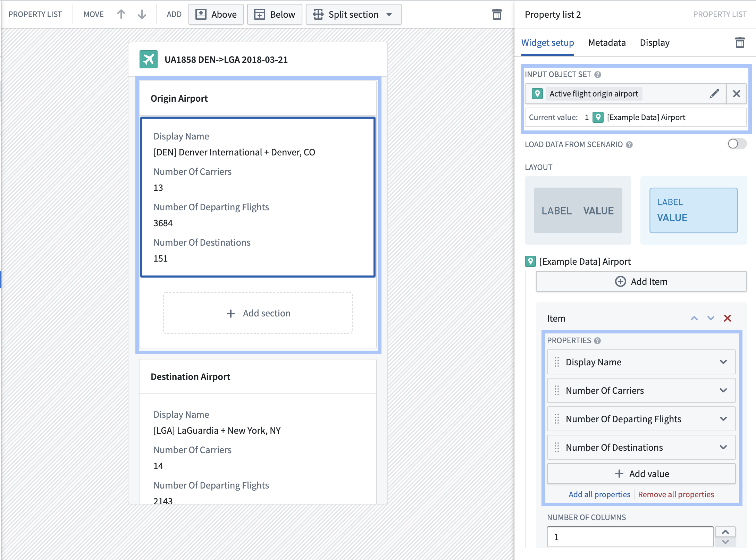Toggle Load Data From Scenario switch
The width and height of the screenshot is (756, 560).
[x=737, y=144]
